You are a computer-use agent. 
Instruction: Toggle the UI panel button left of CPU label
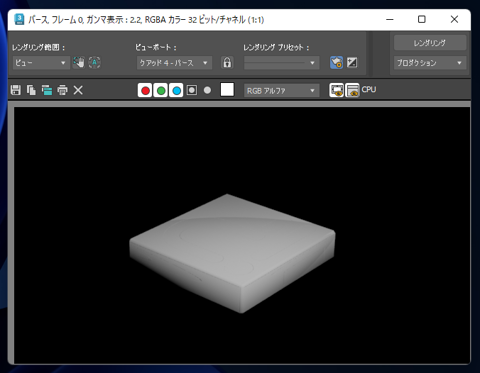click(352, 90)
